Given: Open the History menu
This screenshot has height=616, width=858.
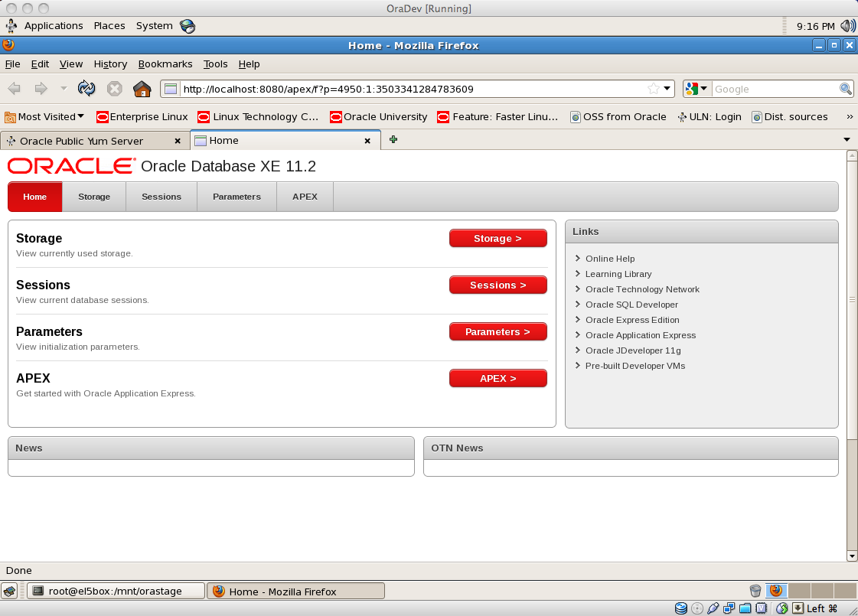Looking at the screenshot, I should pyautogui.click(x=110, y=64).
